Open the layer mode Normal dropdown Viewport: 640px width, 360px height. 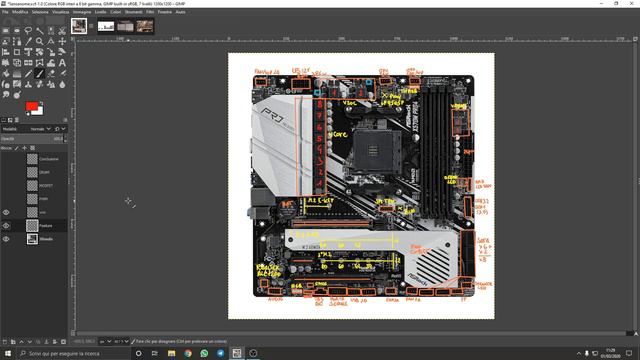tap(40, 129)
